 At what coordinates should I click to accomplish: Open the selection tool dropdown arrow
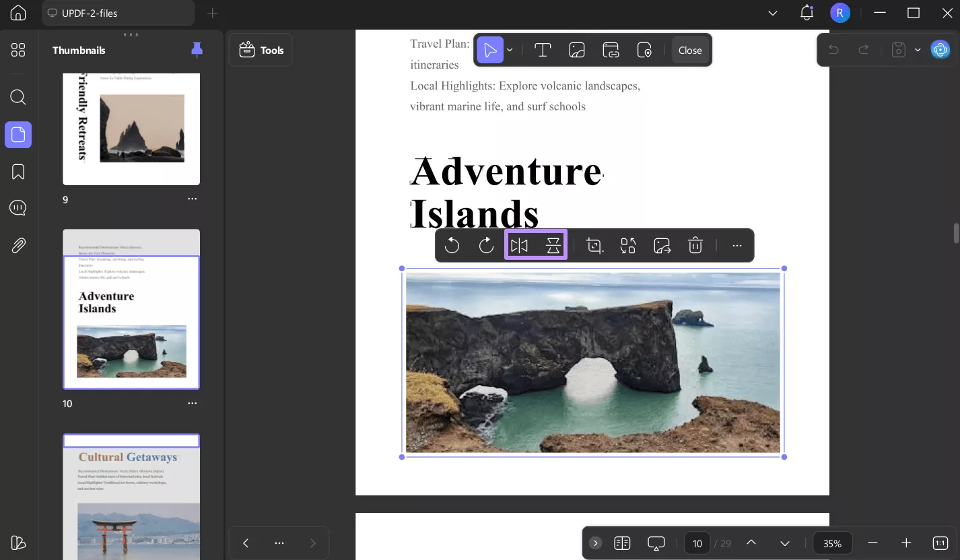point(510,50)
